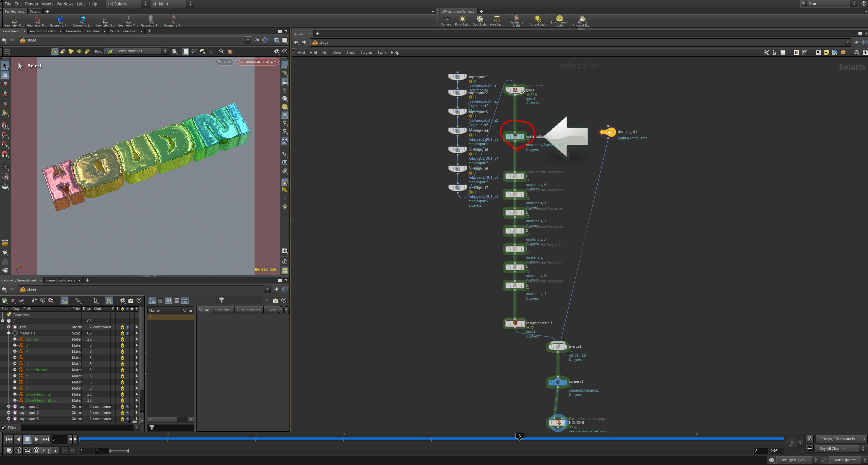Open the network editor Tools menu
The width and height of the screenshot is (868, 465).
(x=351, y=53)
